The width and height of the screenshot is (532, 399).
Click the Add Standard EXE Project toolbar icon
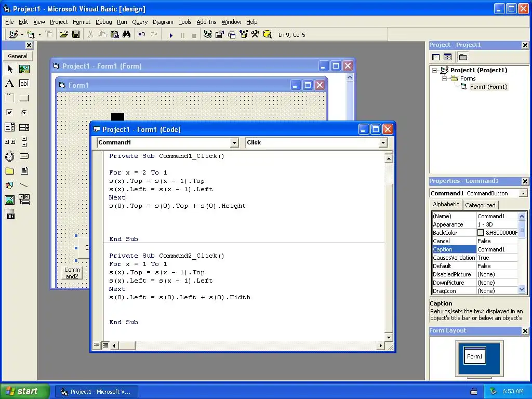coord(14,35)
